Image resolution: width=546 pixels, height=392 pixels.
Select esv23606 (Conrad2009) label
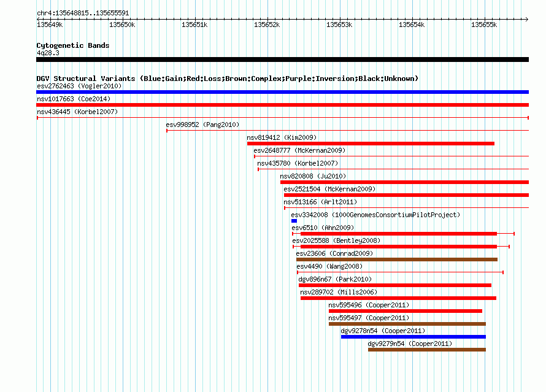(334, 253)
